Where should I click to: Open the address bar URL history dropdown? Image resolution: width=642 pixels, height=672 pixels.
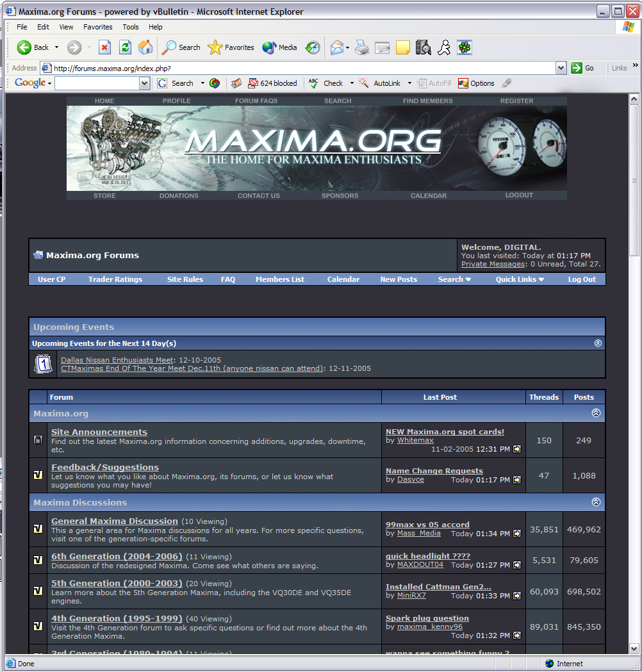(x=561, y=68)
